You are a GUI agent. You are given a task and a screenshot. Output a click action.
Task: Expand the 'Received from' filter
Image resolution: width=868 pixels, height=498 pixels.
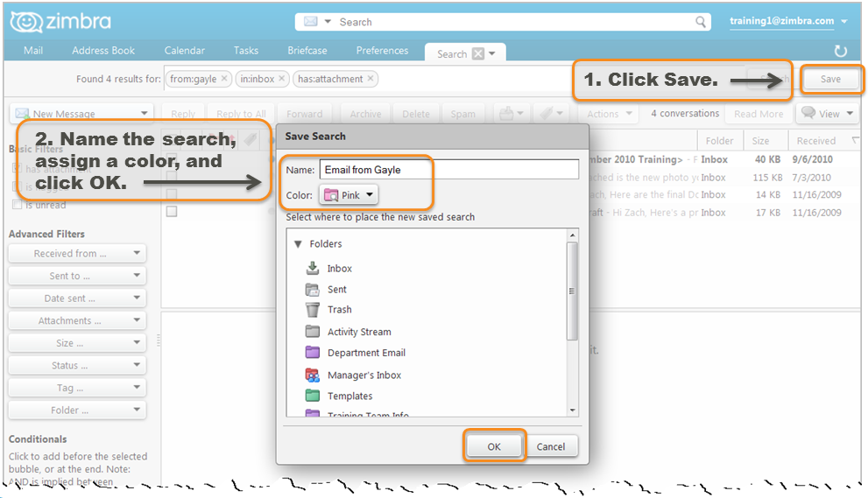77,254
